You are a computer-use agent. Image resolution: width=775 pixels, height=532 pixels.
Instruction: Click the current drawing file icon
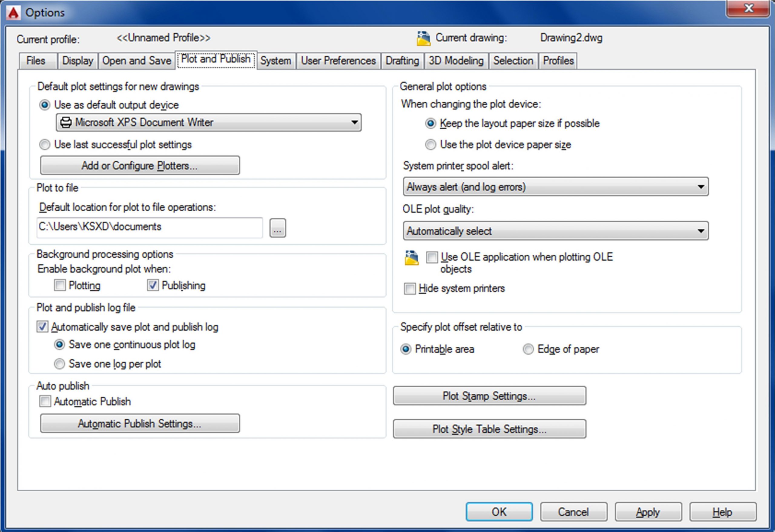tap(423, 38)
